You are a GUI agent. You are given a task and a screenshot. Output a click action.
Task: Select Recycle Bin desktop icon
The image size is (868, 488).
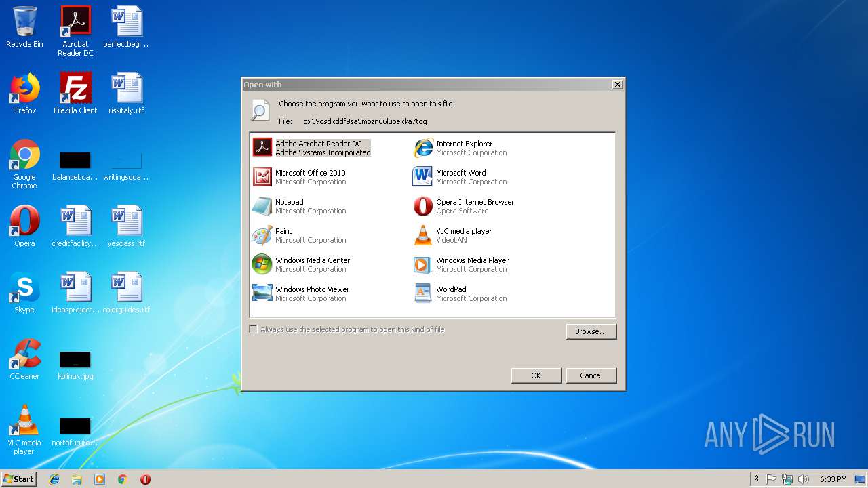click(x=24, y=27)
